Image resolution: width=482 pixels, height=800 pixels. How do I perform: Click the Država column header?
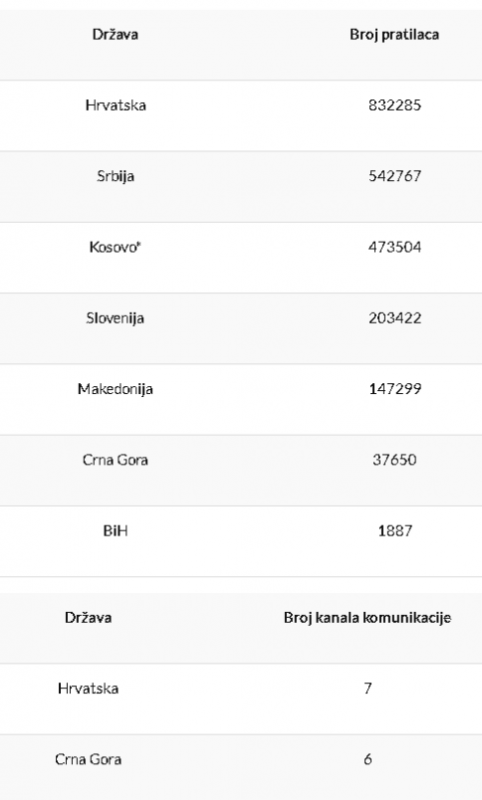115,35
